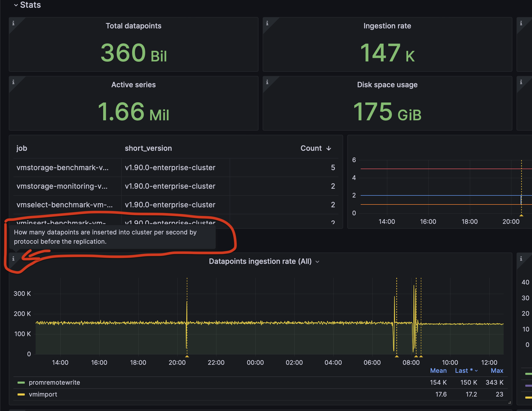Select the short_version column header

pos(148,148)
